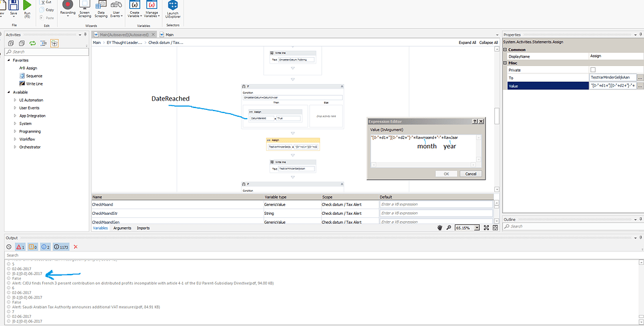Open the zoom percentage dropdown
This screenshot has width=644, height=326.
(477, 227)
